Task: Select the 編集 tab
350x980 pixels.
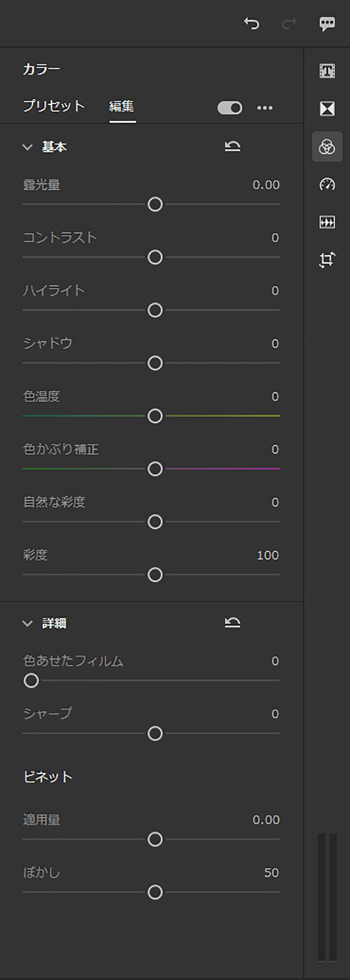Action: pos(122,106)
